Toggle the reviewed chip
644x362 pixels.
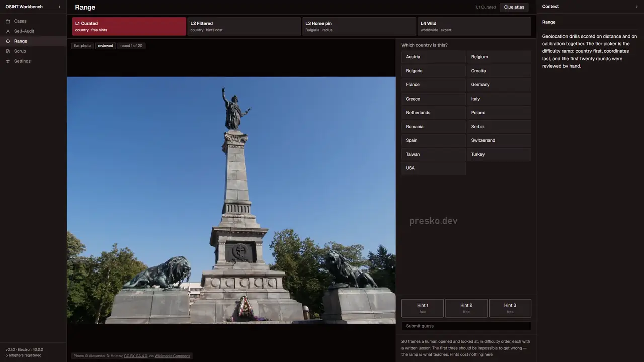click(106, 46)
